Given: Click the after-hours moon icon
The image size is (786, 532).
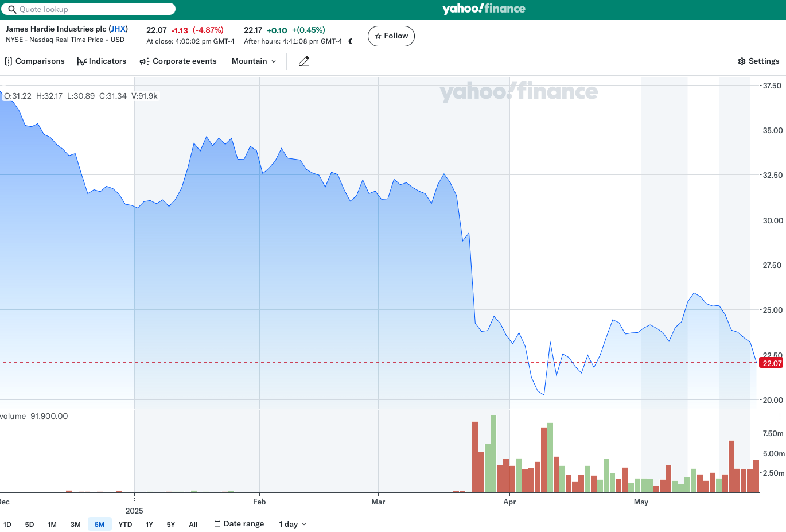Looking at the screenshot, I should (351, 41).
